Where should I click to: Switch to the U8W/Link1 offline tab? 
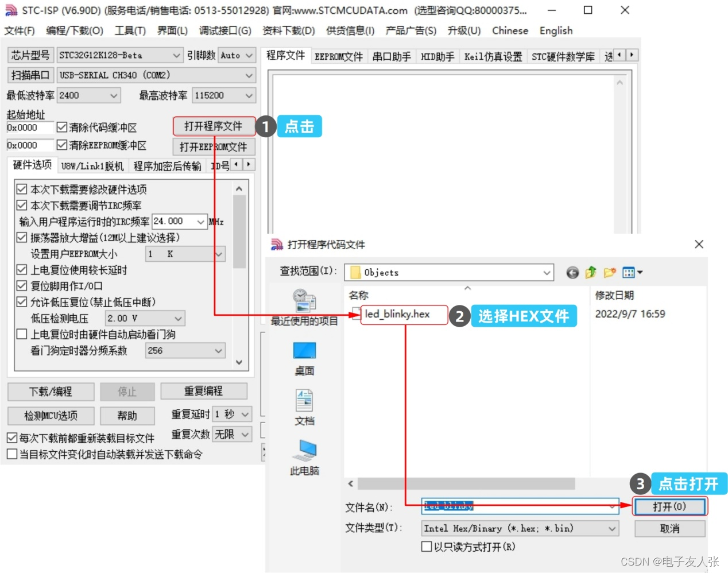[92, 166]
